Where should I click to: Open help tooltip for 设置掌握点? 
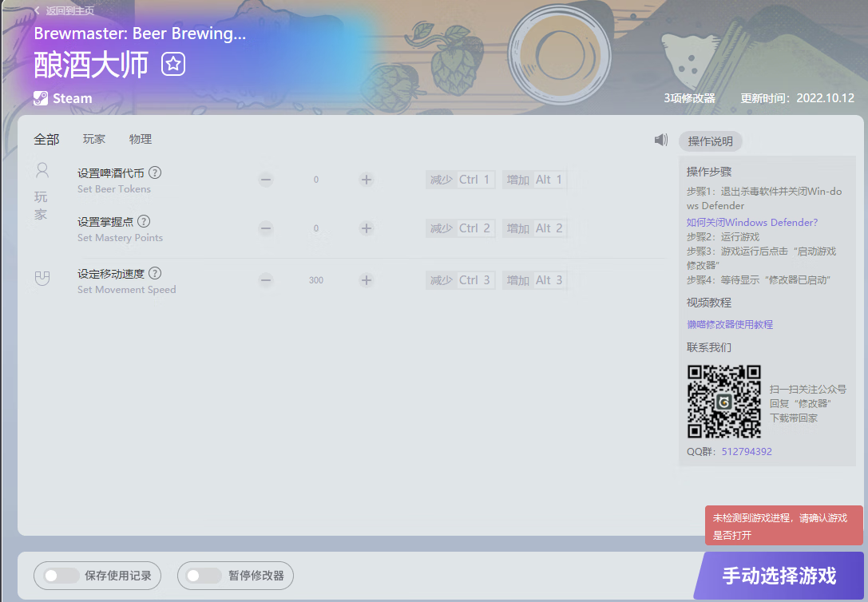(x=144, y=221)
